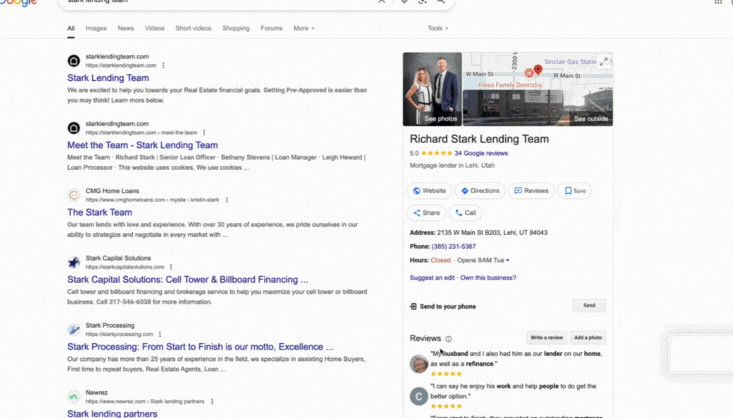Click the first reviewer's profile photo

click(419, 364)
